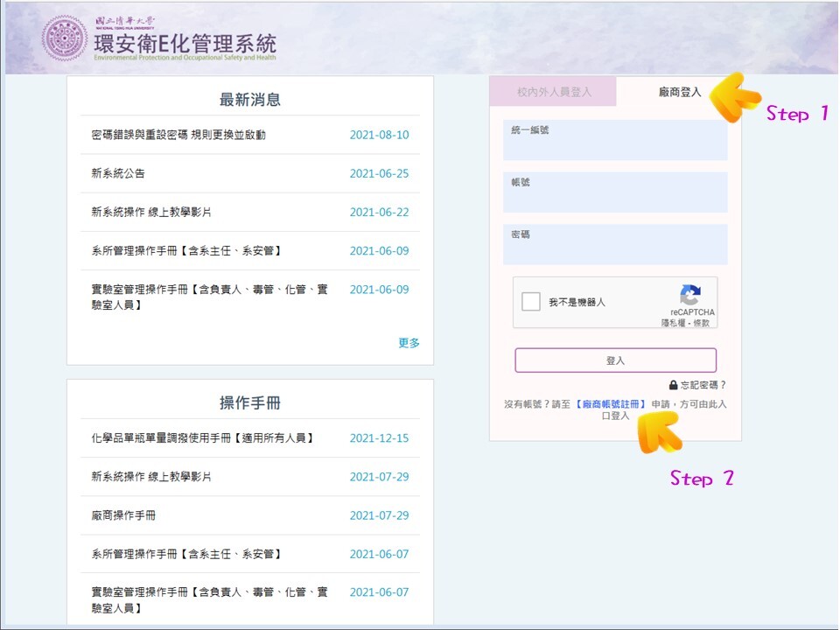Open 系所管理操作手冊 under 操作手冊 section
Viewport: 840px width, 630px height.
185,554
